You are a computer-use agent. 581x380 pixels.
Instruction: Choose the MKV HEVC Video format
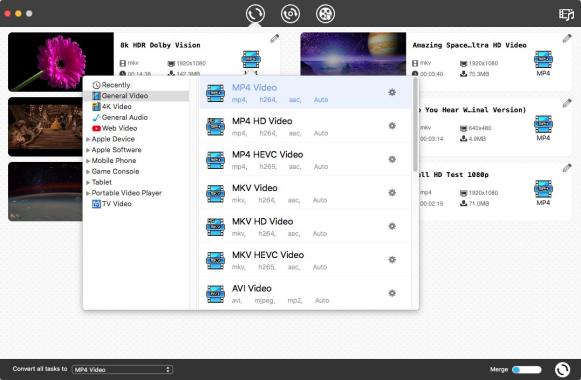click(x=305, y=260)
